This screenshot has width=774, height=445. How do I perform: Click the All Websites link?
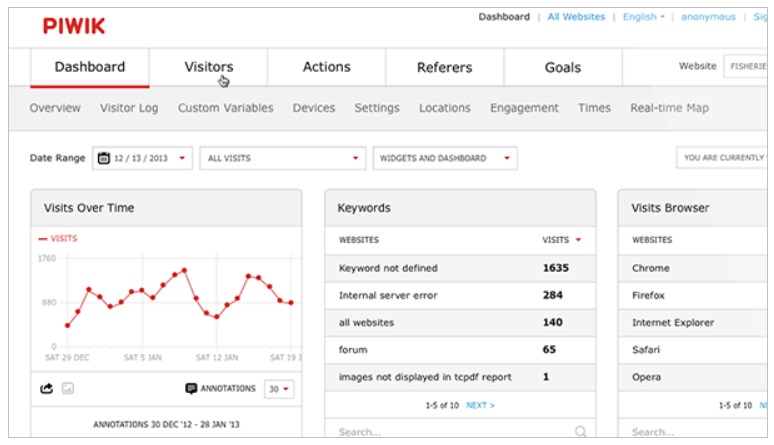[576, 17]
